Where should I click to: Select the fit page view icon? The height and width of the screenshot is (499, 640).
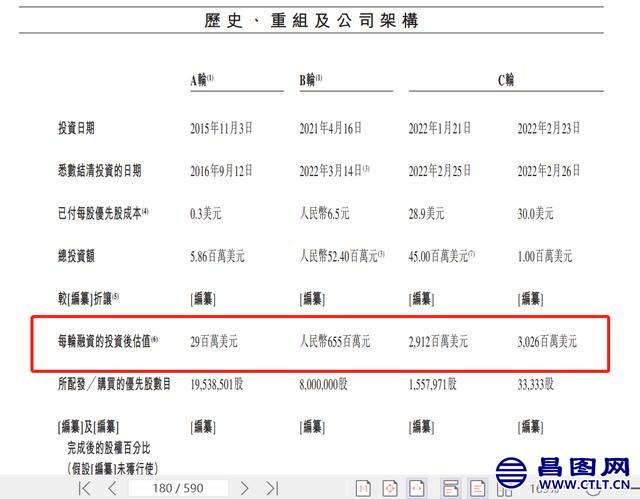click(390, 488)
